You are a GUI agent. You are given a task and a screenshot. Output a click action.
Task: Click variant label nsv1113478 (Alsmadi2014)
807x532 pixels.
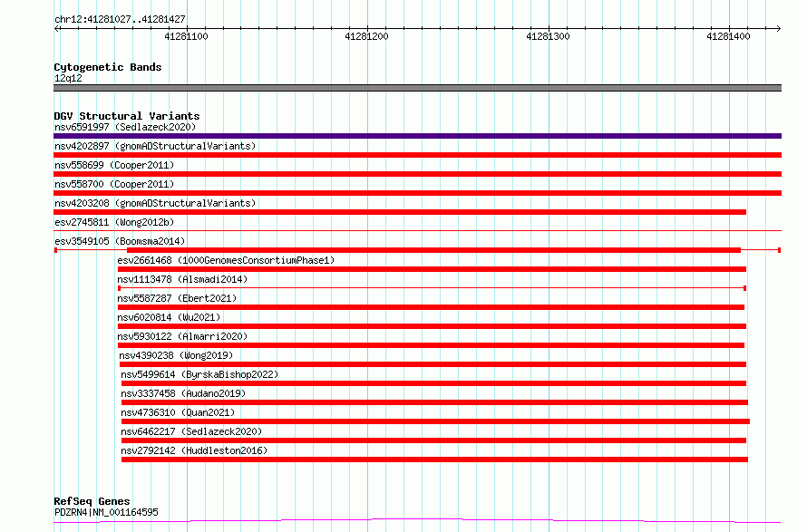182,279
